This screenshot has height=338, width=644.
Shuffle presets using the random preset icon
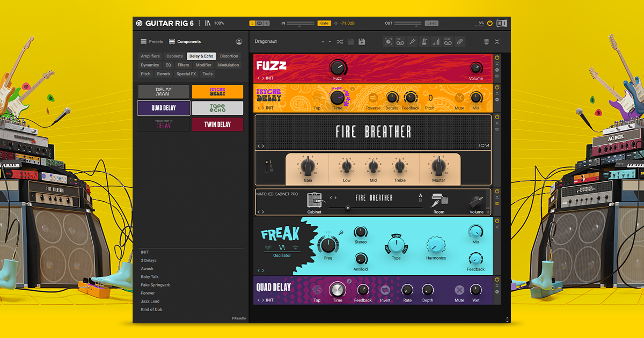(340, 41)
